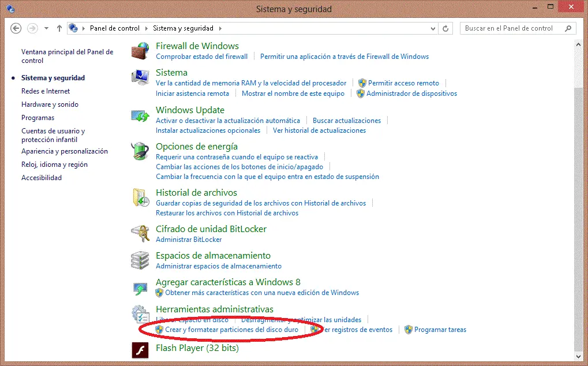Open Flash Player (32 bits) heading
The image size is (588, 366).
197,348
